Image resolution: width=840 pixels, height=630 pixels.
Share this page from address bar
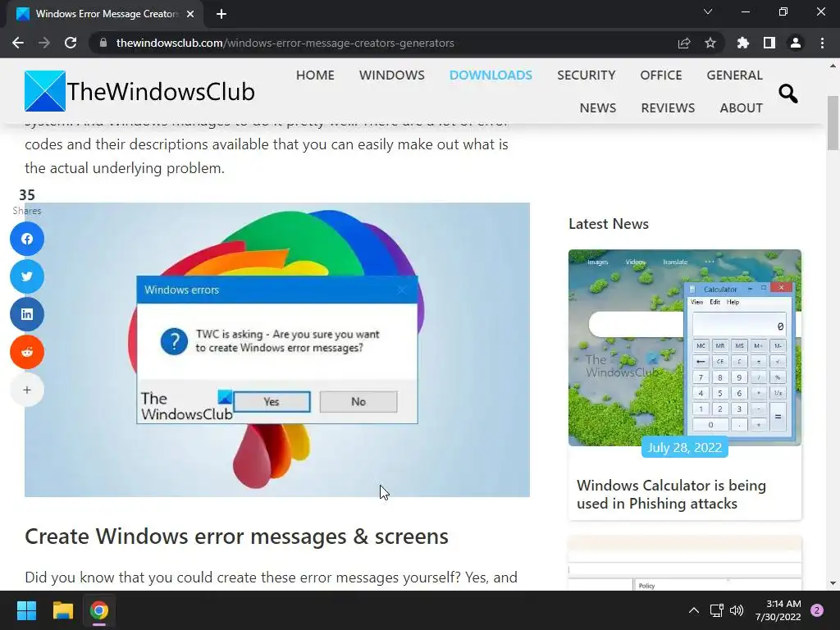tap(684, 43)
